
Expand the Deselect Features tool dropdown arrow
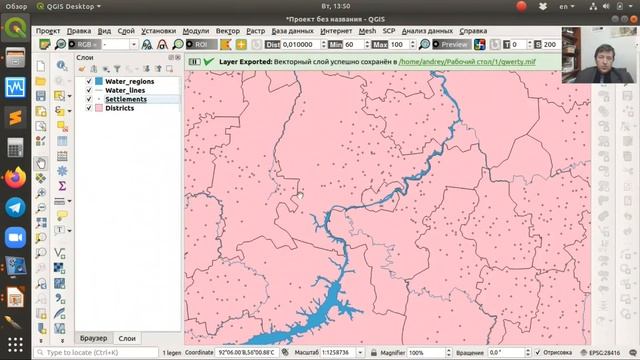coord(69,111)
